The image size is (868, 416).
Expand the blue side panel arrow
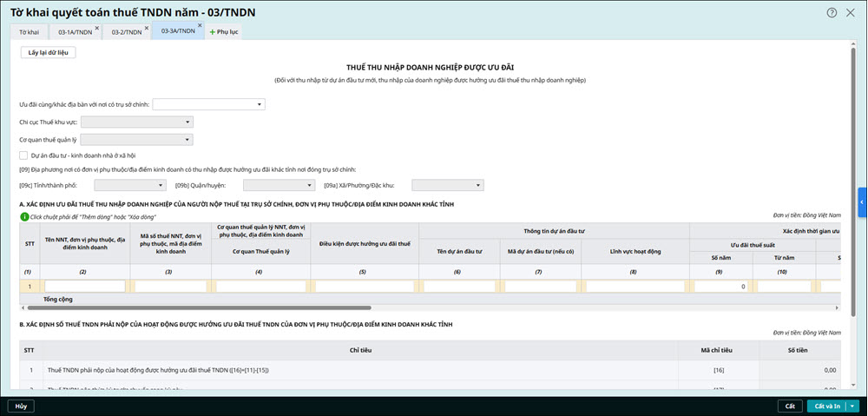pyautogui.click(x=862, y=201)
